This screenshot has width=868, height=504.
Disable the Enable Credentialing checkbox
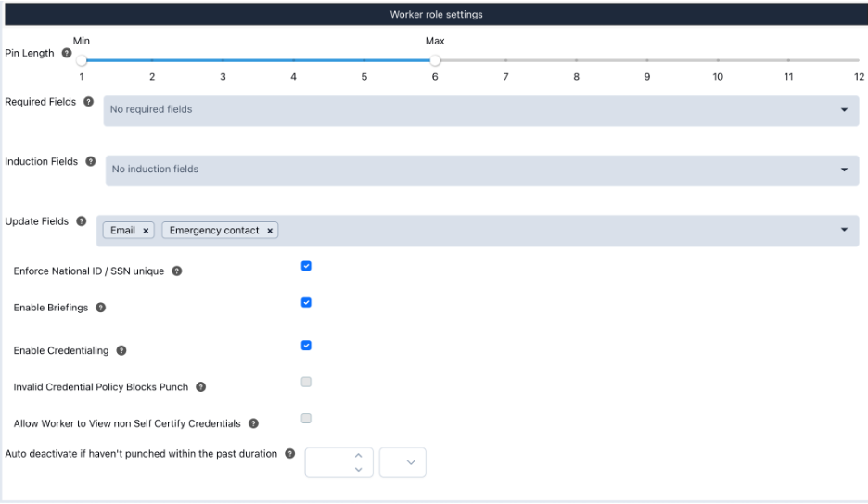pos(306,346)
